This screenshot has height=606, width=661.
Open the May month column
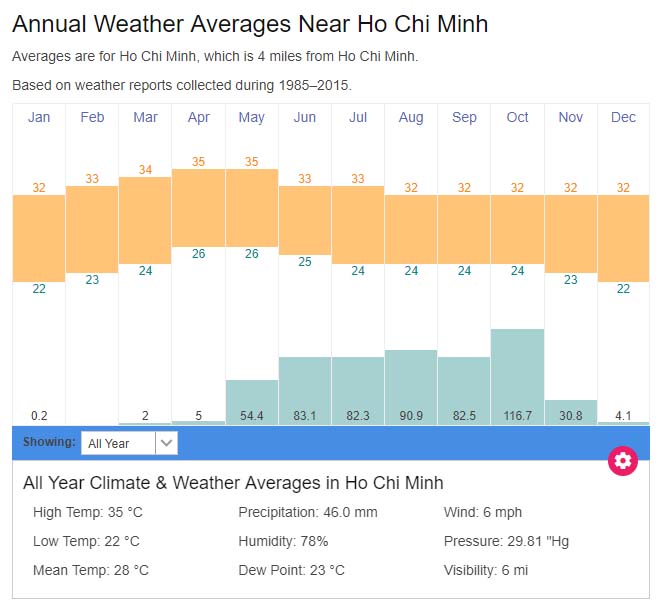pos(252,117)
